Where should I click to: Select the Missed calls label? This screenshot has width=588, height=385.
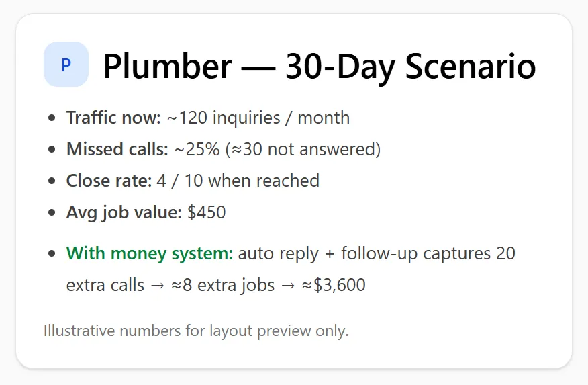117,149
